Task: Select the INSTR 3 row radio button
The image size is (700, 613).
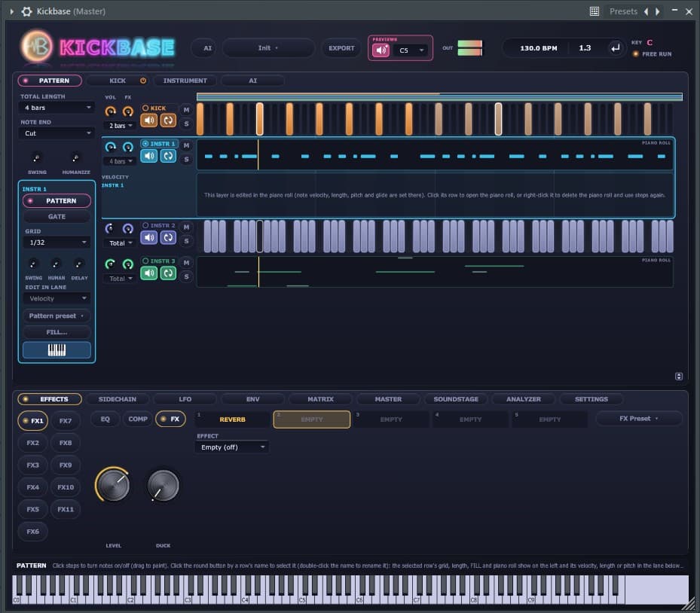Action: tap(145, 261)
